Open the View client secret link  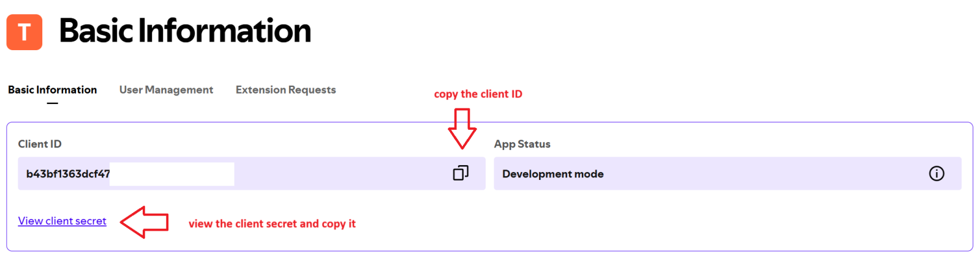62,221
